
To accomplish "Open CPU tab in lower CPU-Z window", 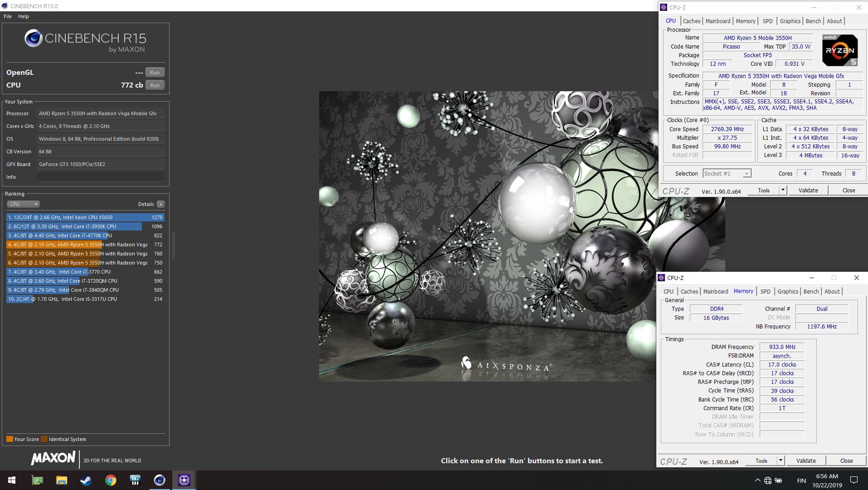I will click(669, 292).
